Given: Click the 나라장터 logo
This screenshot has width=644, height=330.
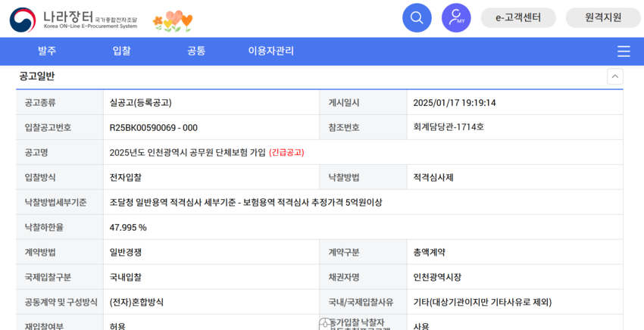Looking at the screenshot, I should tap(73, 19).
